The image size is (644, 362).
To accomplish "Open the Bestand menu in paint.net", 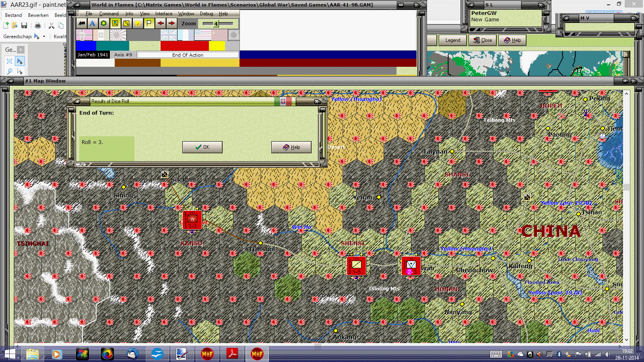I will coord(13,15).
